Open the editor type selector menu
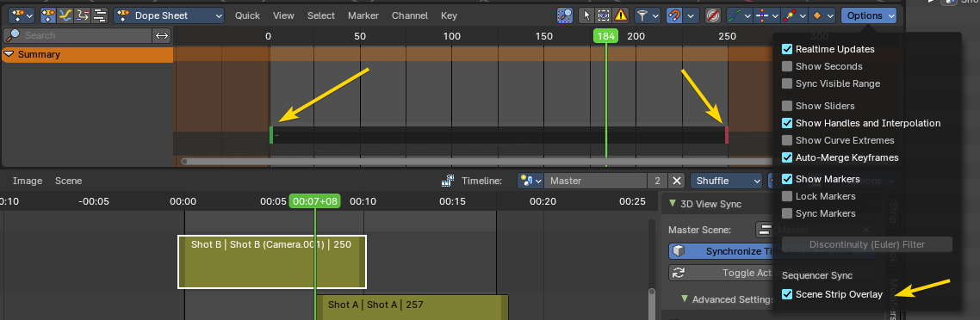Viewport: 980px width, 320px height. 22,15
